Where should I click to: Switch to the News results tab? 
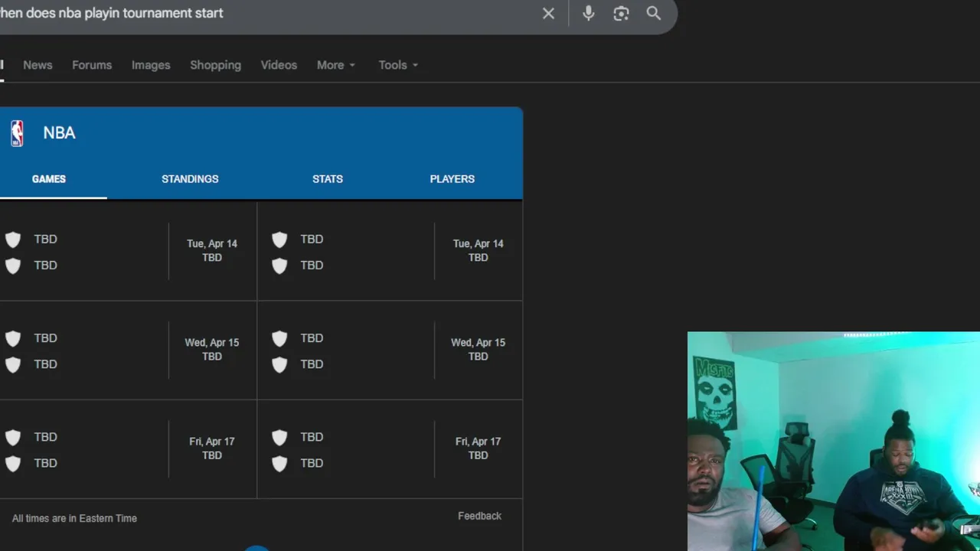tap(38, 65)
